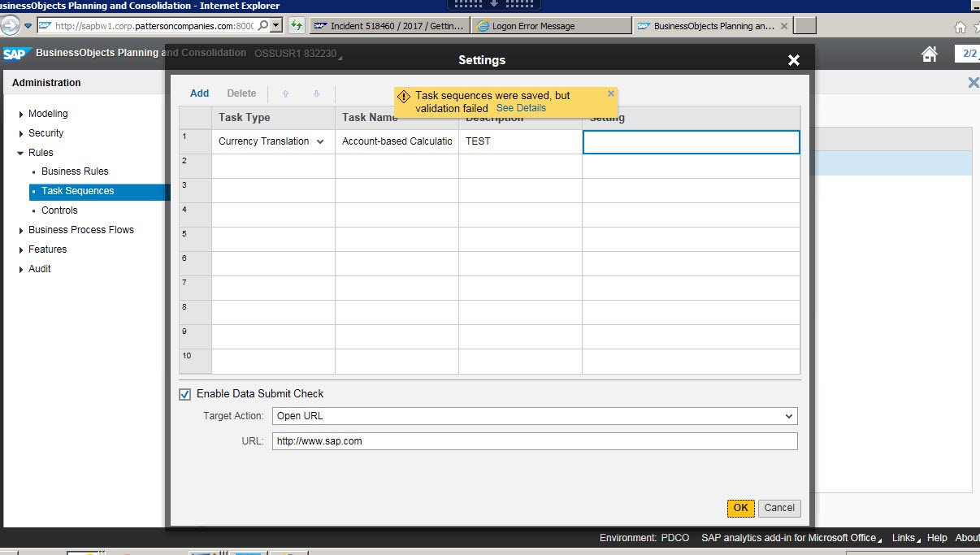Expand the Audit tree node
The image size is (980, 555).
[21, 269]
